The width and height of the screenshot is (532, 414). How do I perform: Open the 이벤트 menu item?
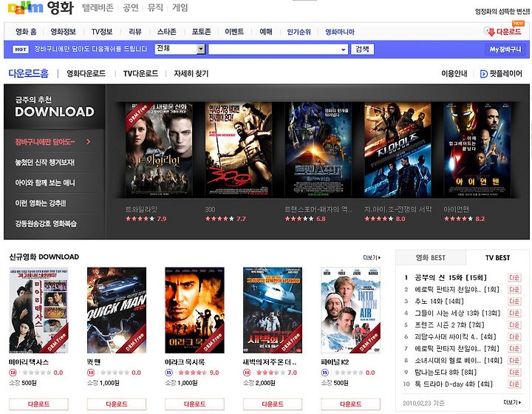point(234,32)
